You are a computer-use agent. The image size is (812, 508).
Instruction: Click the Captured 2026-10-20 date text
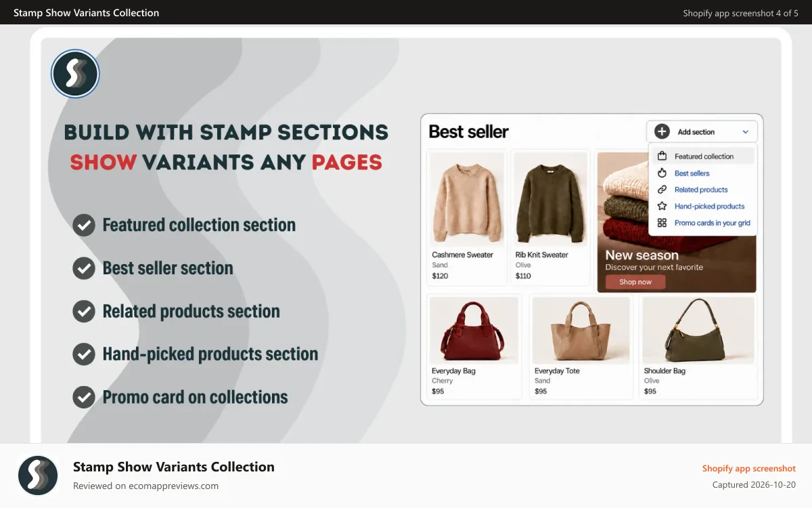point(754,485)
